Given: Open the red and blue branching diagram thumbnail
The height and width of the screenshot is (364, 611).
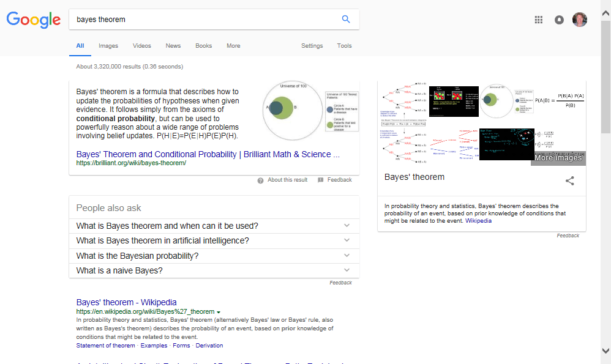Looking at the screenshot, I should (x=454, y=144).
